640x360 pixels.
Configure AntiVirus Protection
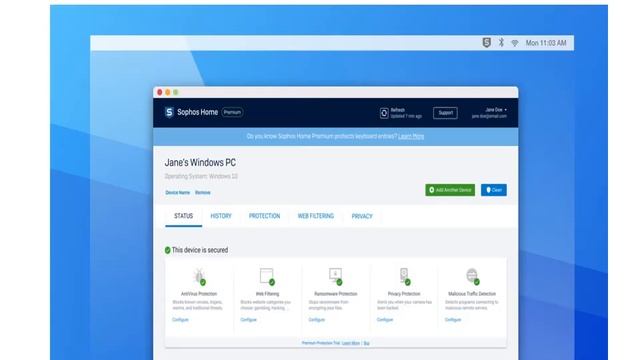click(180, 320)
